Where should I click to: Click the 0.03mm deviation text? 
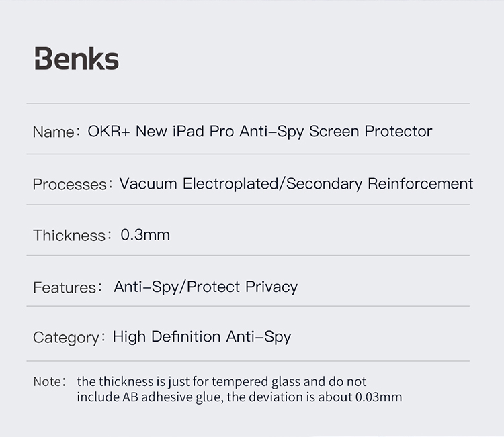pyautogui.click(x=378, y=397)
